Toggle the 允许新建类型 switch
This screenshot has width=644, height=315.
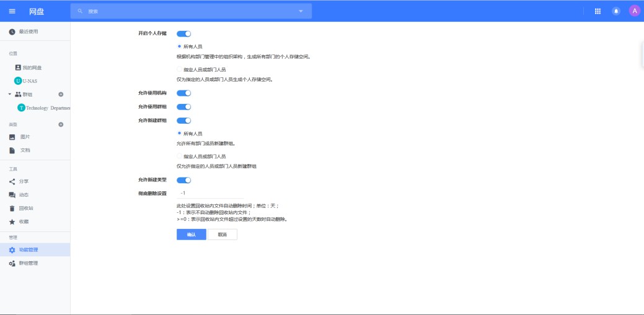point(183,180)
